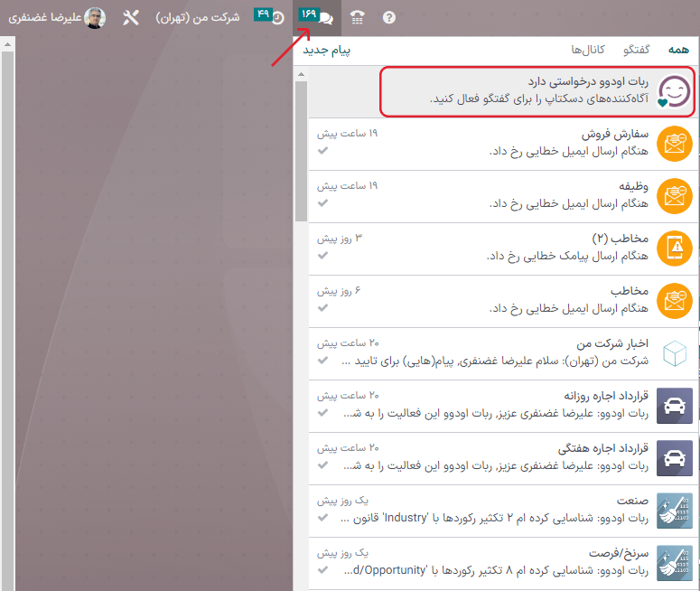Mark اخبار شرکت من as read with checkmark
This screenshot has height=591, width=700.
(x=322, y=361)
